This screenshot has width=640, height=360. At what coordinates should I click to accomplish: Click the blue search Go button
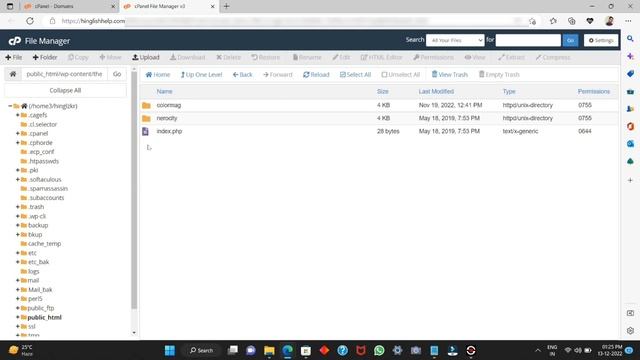tap(570, 40)
